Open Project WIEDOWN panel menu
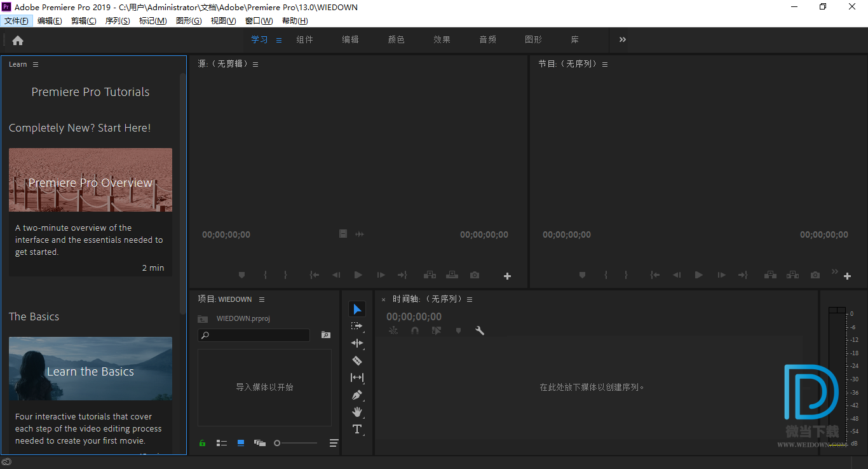Viewport: 868px width, 469px height. [x=262, y=299]
